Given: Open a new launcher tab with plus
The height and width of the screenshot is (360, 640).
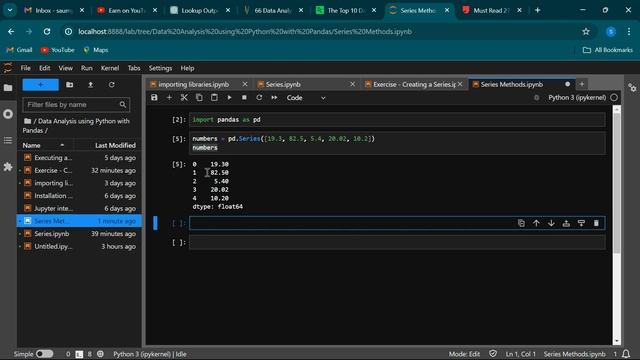Looking at the screenshot, I should [582, 84].
